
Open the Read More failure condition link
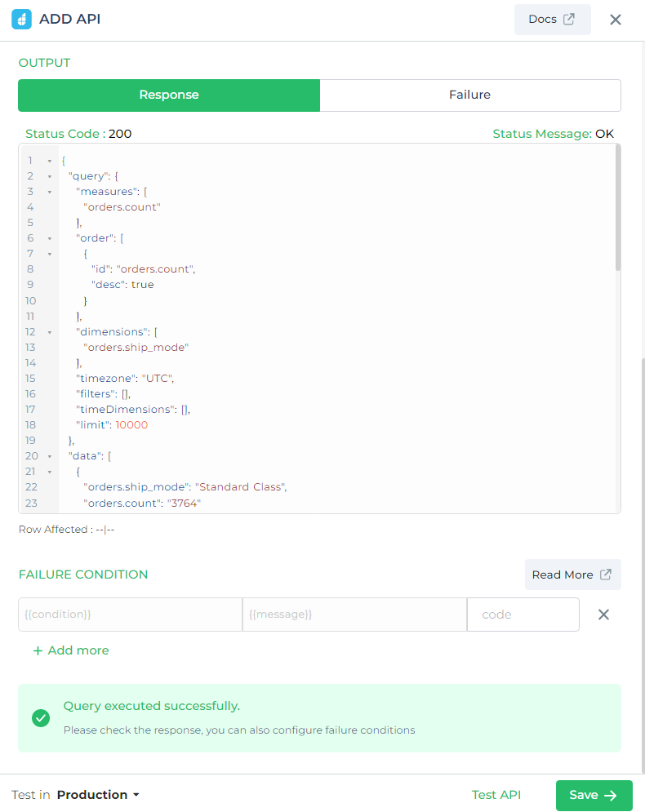(572, 575)
